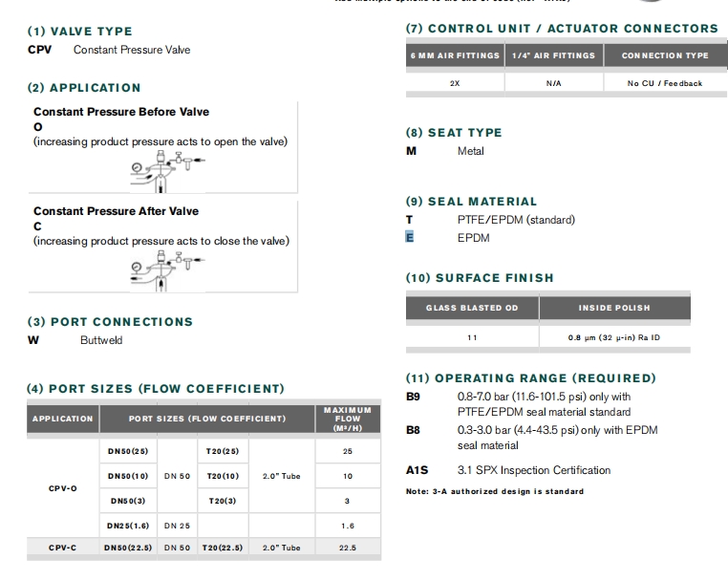728x581 pixels.
Task: Click the highlighted 'E' seal material code
Action: 409,237
